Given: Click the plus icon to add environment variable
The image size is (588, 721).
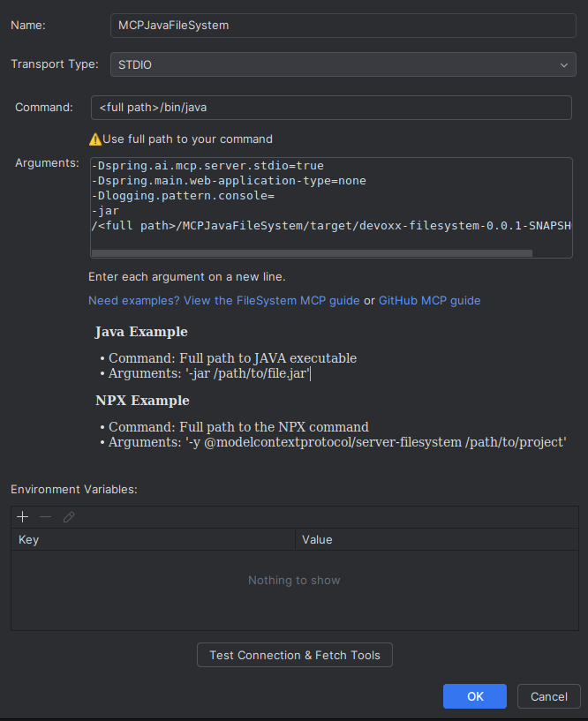Looking at the screenshot, I should tap(22, 516).
